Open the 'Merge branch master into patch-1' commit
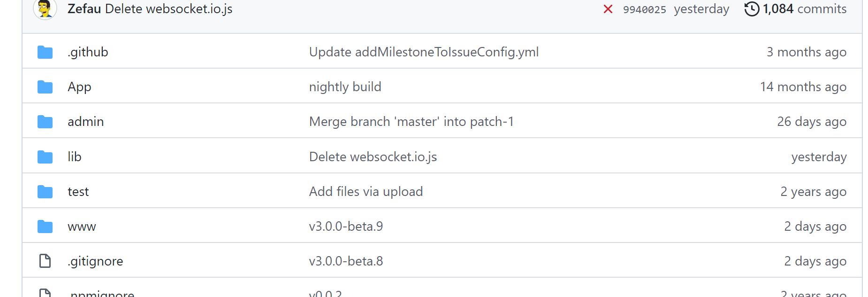Screen dimensions: 868x297 pyautogui.click(x=411, y=121)
